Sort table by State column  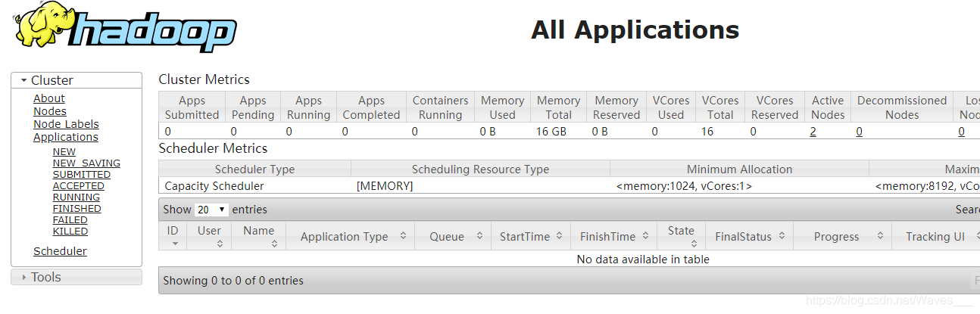point(681,236)
